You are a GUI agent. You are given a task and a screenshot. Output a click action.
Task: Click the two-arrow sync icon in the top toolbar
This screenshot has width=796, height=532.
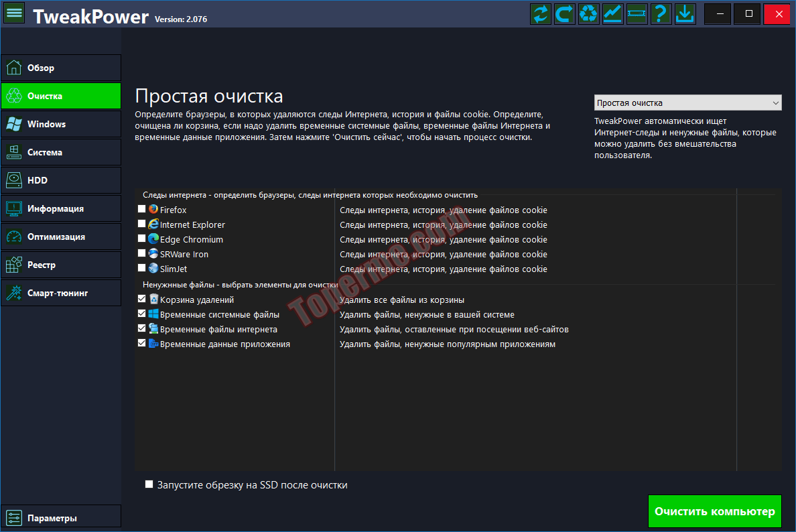pos(541,13)
